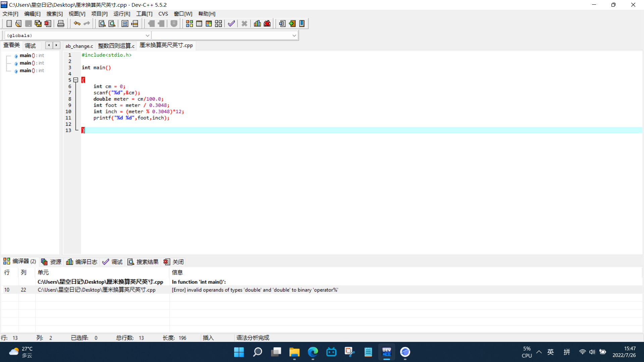The image size is (644, 362).
Task: Select the first main() class tree item
Action: click(32, 56)
